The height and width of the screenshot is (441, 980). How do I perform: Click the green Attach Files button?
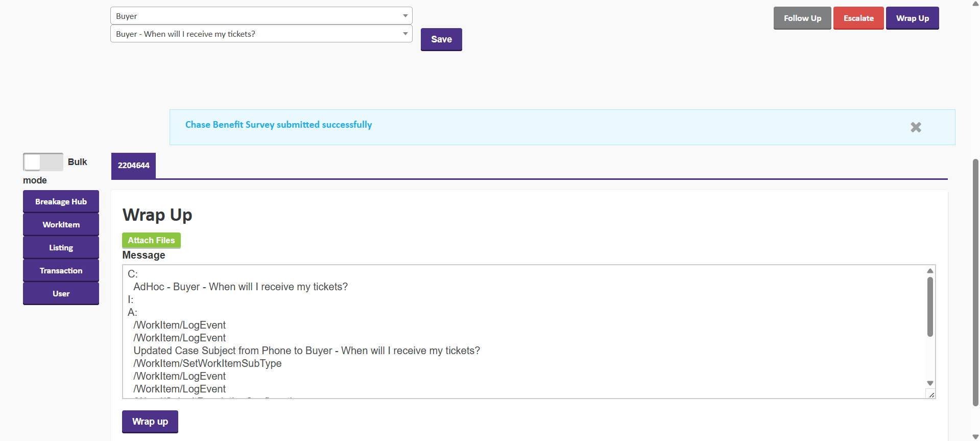[151, 240]
